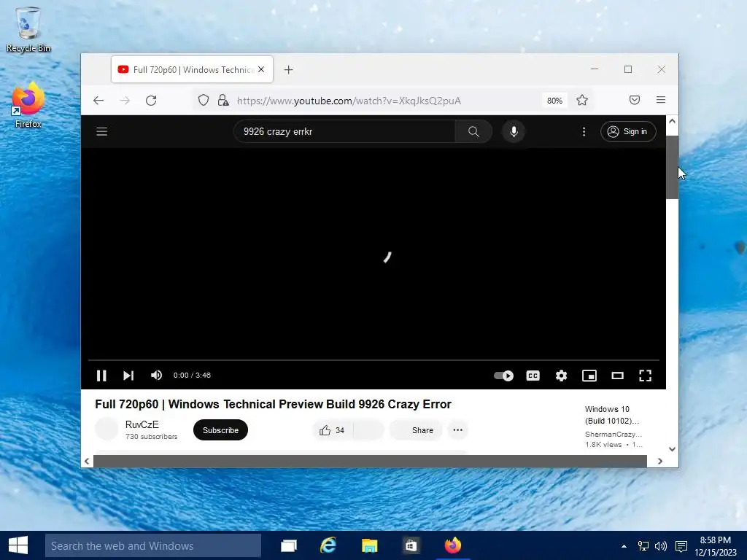Click the video progress bar
This screenshot has height=560, width=747.
[x=373, y=360]
